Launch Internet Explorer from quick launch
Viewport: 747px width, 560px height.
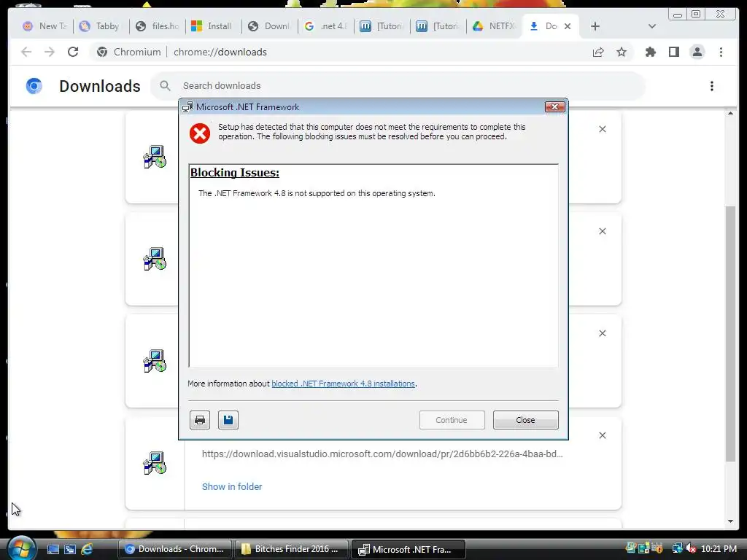click(87, 549)
